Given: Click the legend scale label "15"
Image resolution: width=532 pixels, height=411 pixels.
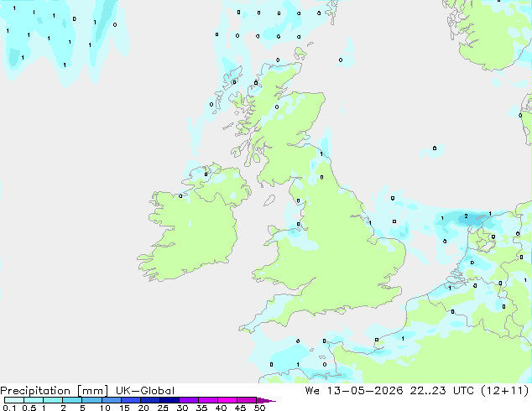Looking at the screenshot, I should coord(124,408).
